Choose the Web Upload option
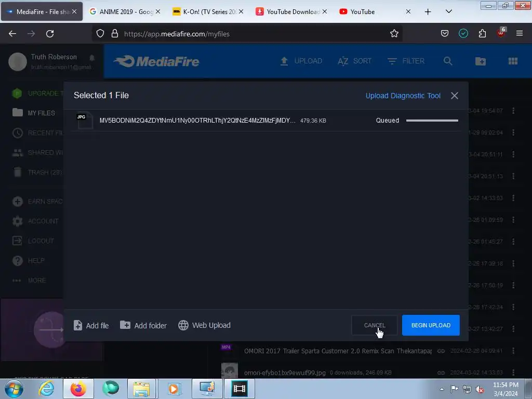Image resolution: width=532 pixels, height=399 pixels. (x=204, y=325)
